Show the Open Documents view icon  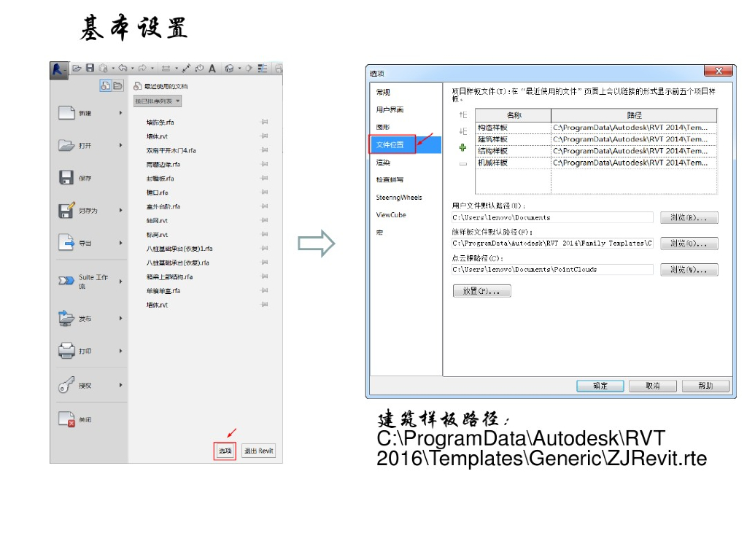[x=117, y=86]
